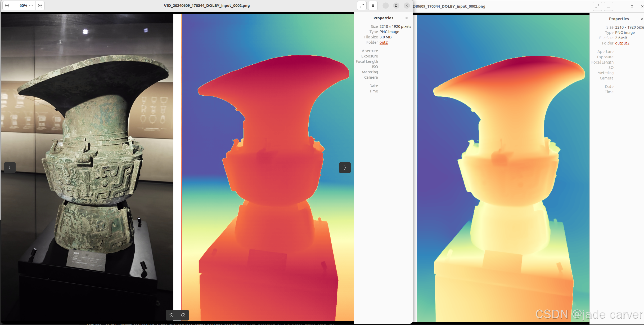This screenshot has width=644, height=325.
Task: Rotate image counter-clockwise
Action: (172, 315)
